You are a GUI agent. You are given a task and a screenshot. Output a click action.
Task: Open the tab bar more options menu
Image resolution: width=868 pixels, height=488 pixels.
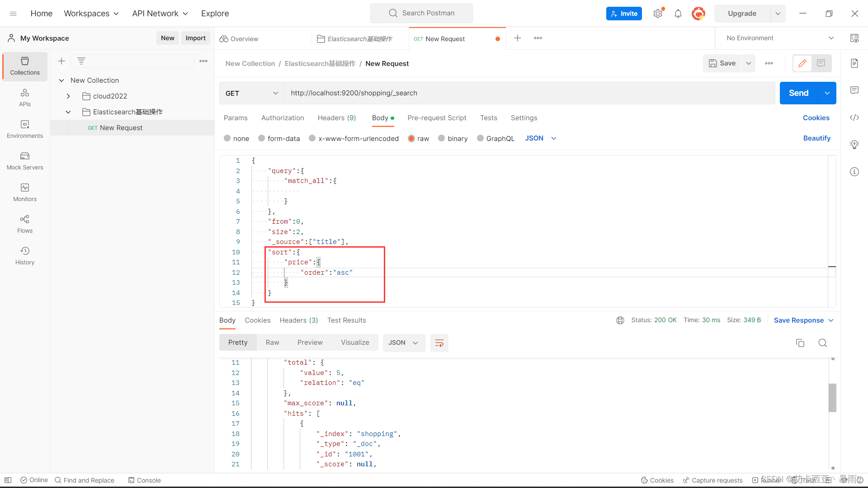point(538,38)
